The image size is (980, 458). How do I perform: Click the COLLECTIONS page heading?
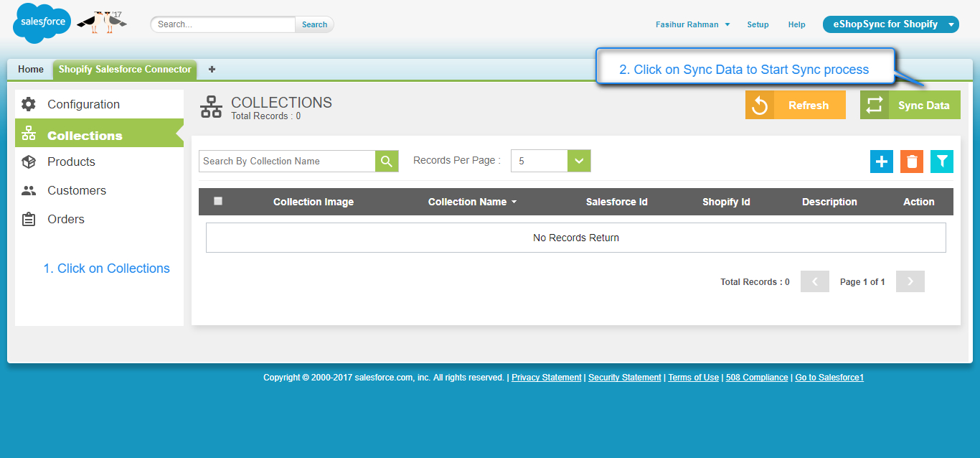tap(281, 103)
